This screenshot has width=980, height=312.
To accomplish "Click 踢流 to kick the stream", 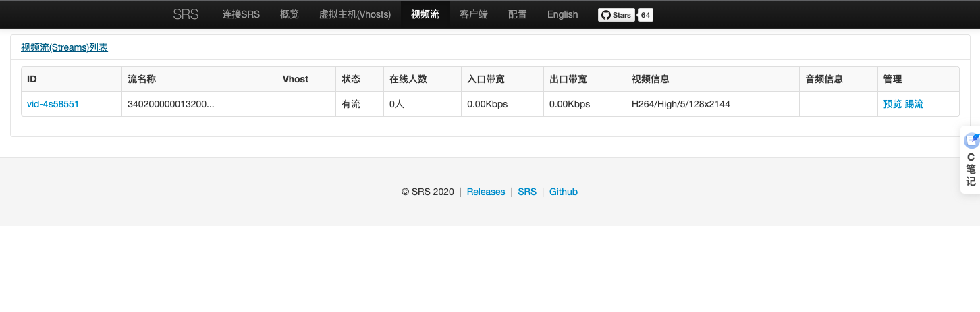I will tap(914, 104).
